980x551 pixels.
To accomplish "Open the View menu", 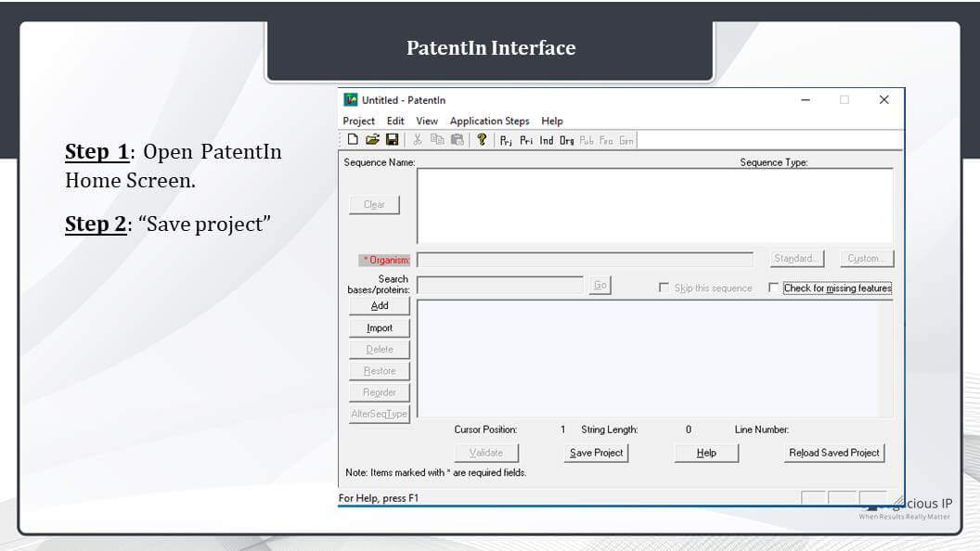I will 427,121.
